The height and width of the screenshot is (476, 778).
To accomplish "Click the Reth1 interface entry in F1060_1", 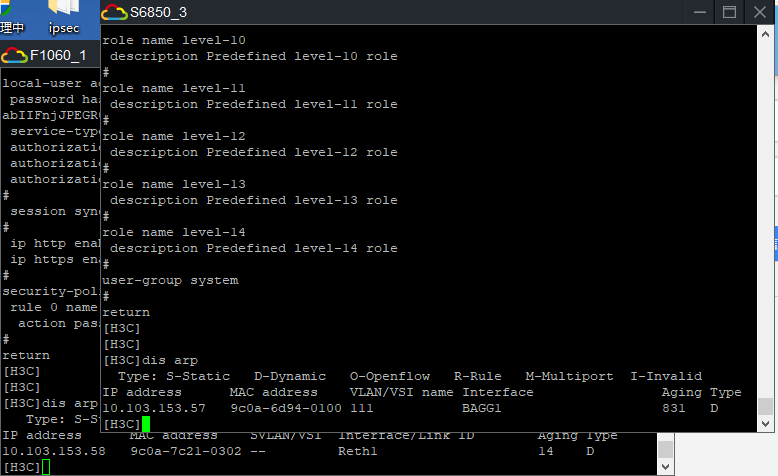I will (358, 451).
